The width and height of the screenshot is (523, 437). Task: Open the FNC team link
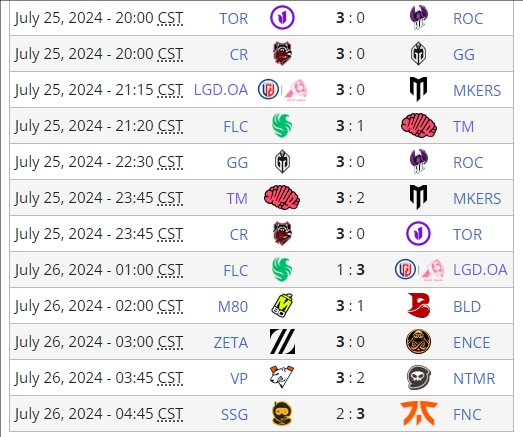pos(467,415)
